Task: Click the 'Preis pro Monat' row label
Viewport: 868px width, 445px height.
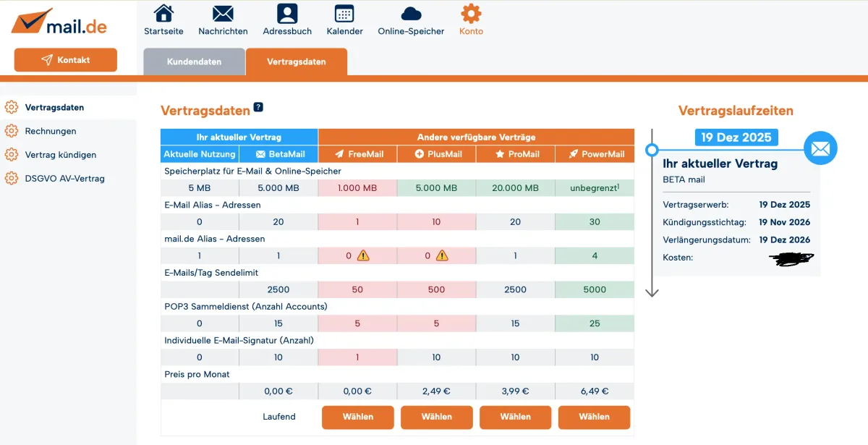Action: (197, 374)
